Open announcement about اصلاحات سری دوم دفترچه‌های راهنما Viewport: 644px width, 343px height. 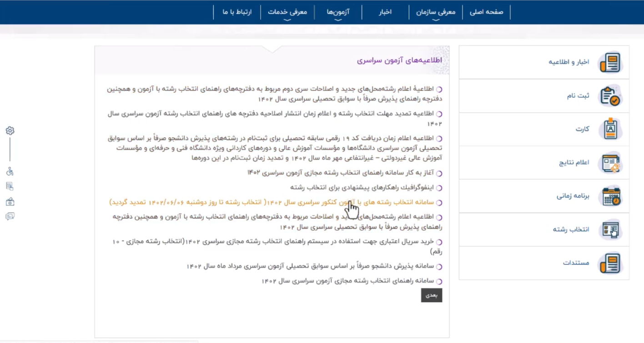[x=275, y=94]
